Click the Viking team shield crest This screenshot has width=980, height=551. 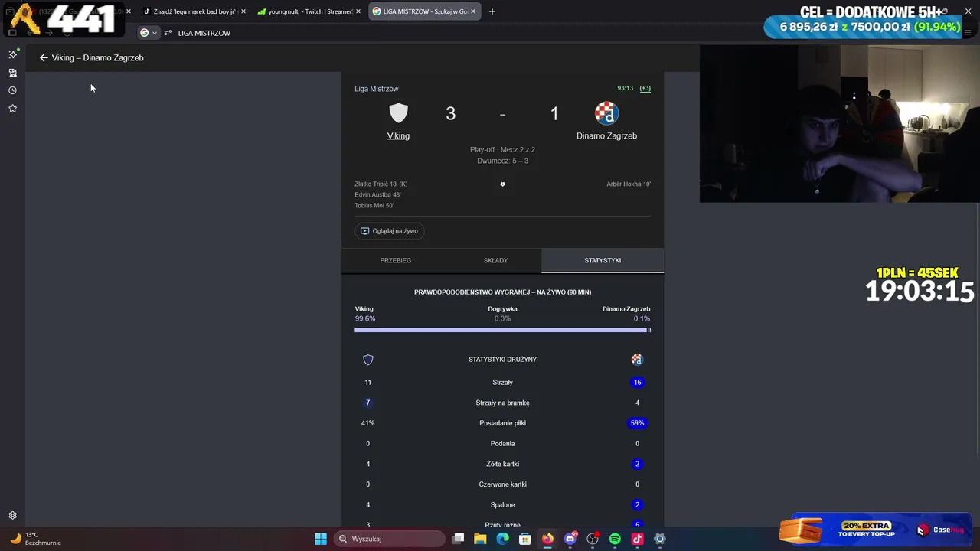coord(398,113)
